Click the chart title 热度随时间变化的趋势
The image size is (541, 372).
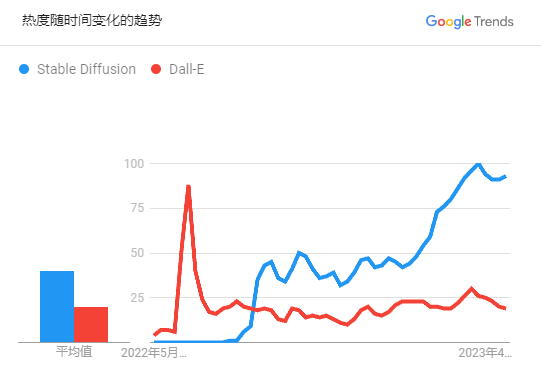(x=92, y=20)
